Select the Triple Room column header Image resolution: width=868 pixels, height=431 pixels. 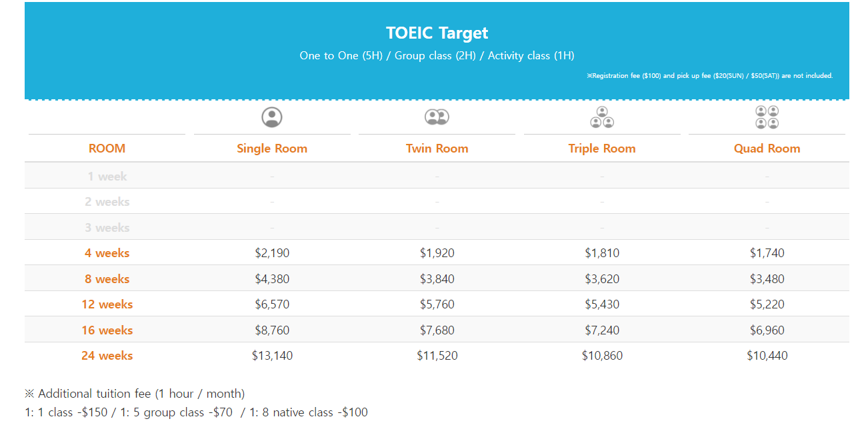602,149
